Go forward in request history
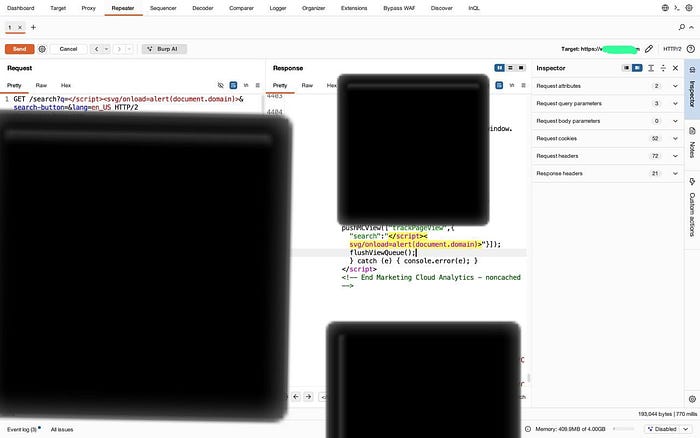 [119, 49]
